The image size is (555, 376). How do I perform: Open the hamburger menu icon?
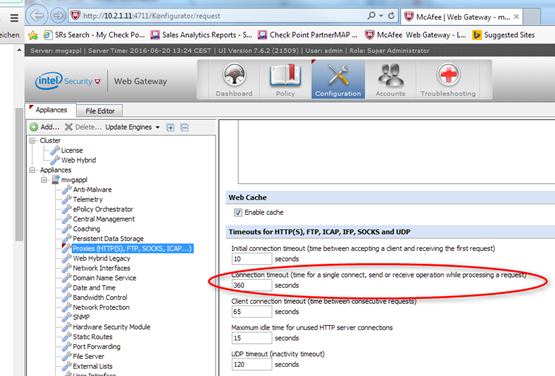click(14, 18)
